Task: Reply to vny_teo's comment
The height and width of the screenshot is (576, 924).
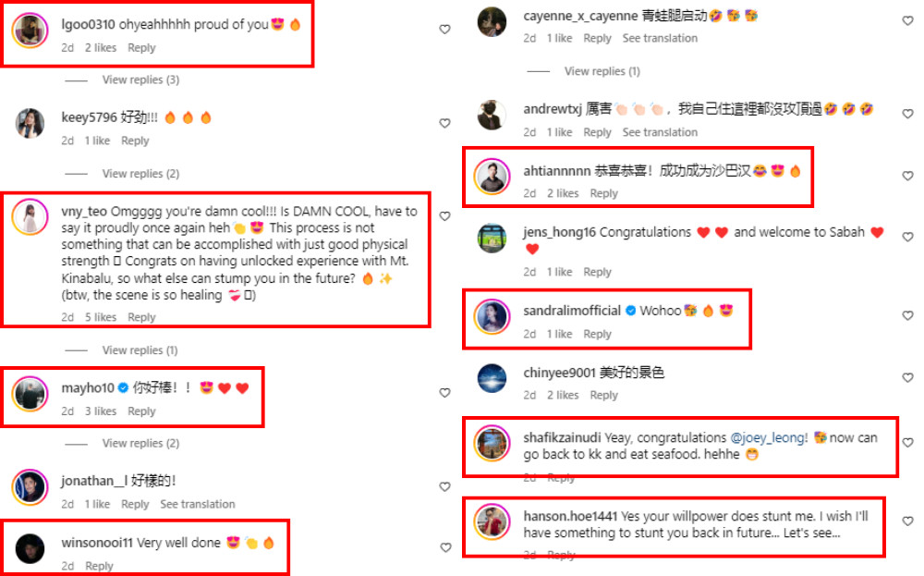Action: point(141,317)
